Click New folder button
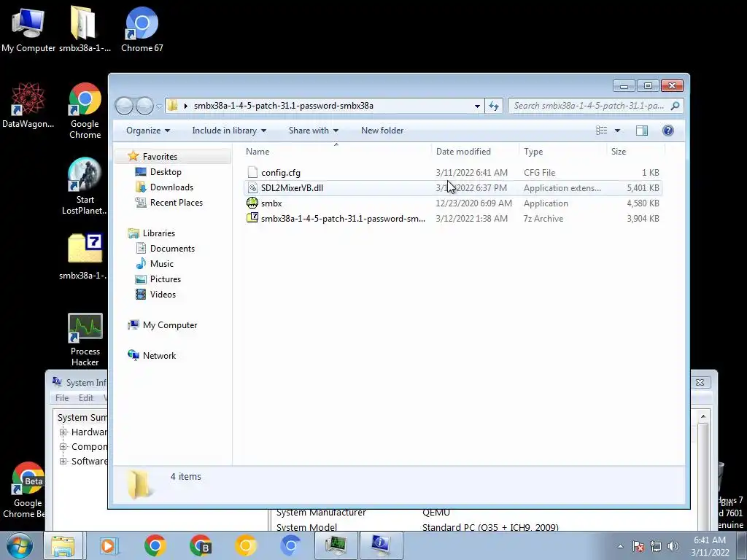Screen dimensions: 747x560 [x=382, y=131]
